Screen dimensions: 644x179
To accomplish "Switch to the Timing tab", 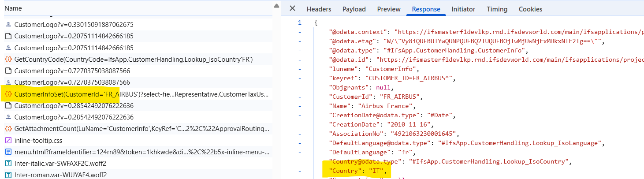I will [x=497, y=9].
